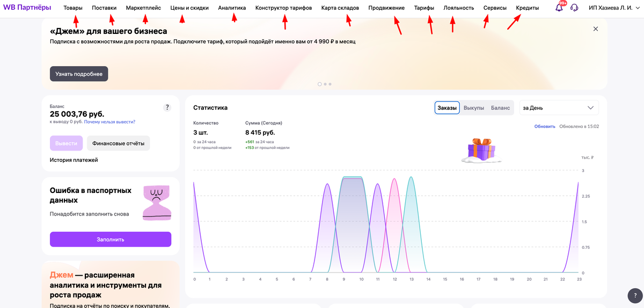Click the «Джем» для вашего бизнеса heading
Viewport: 644px width, 308px height.
point(108,31)
